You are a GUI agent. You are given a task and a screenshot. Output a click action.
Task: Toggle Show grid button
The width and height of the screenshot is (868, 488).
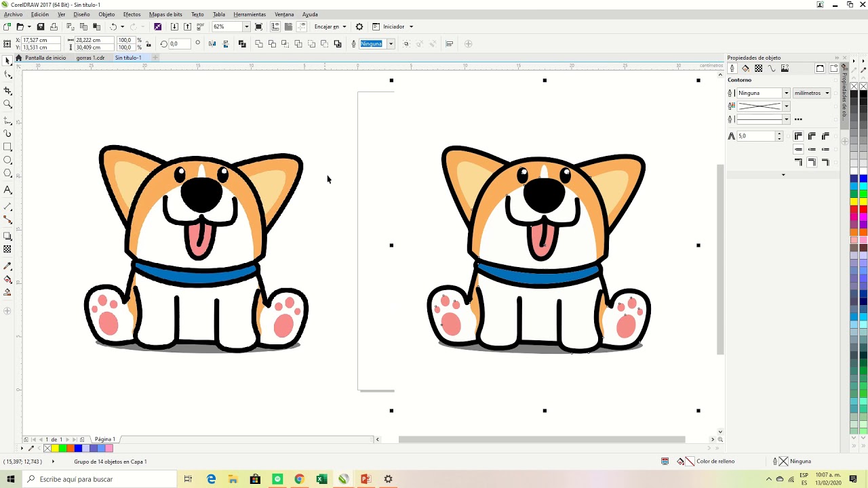(288, 26)
